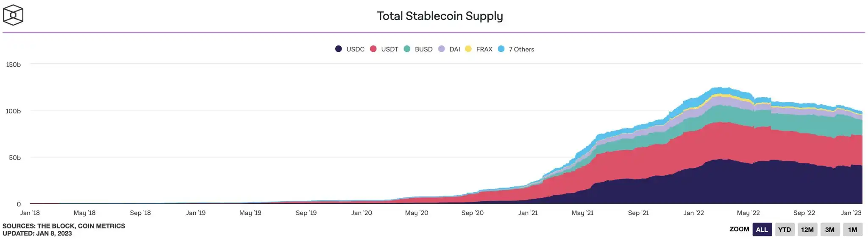Image resolution: width=868 pixels, height=239 pixels.
Task: Click the Total Stablecoin Supply title
Action: click(x=440, y=16)
